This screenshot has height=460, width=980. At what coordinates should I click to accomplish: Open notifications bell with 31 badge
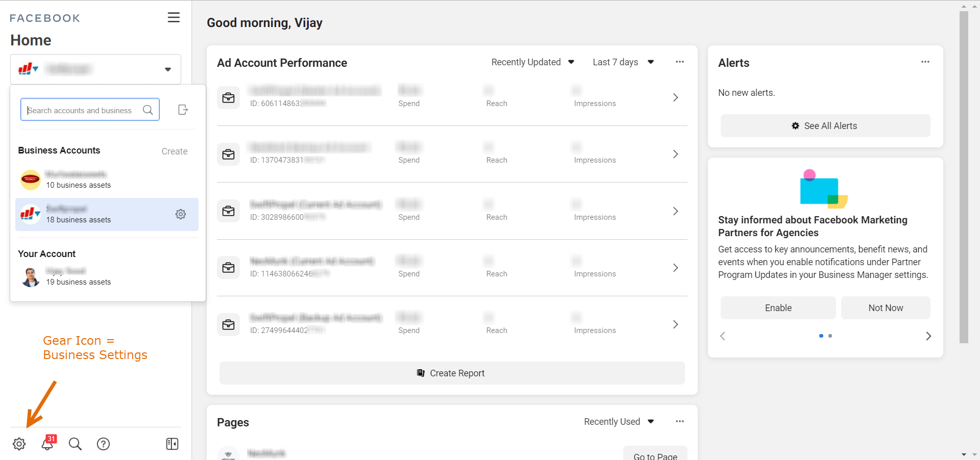pos(47,444)
